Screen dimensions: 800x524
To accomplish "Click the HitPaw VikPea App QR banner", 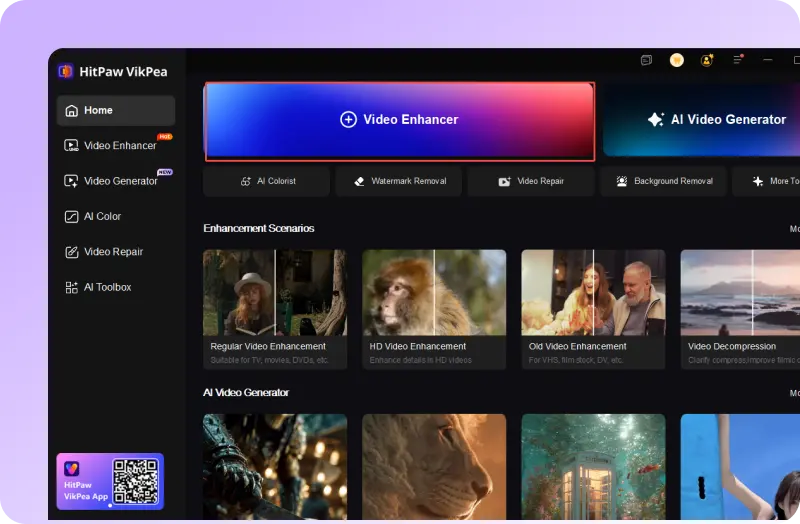I will click(x=110, y=481).
